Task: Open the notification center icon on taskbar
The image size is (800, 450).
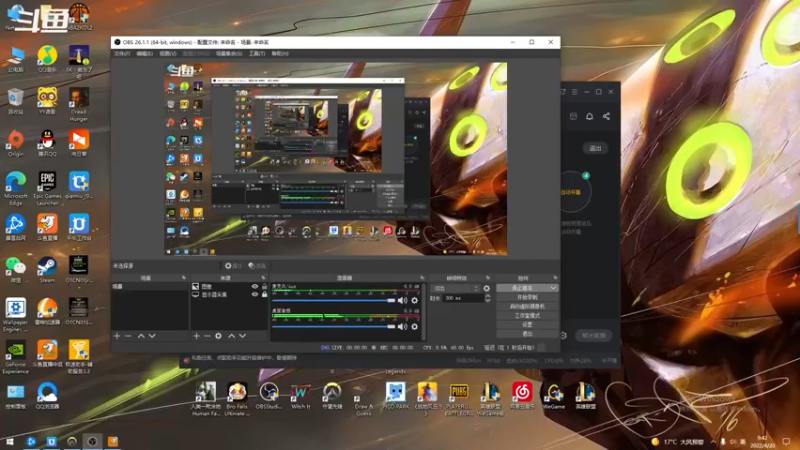Action: [785, 442]
